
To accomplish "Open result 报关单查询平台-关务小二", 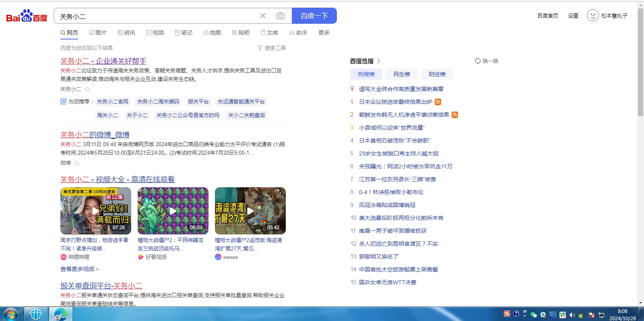I will point(101,286).
